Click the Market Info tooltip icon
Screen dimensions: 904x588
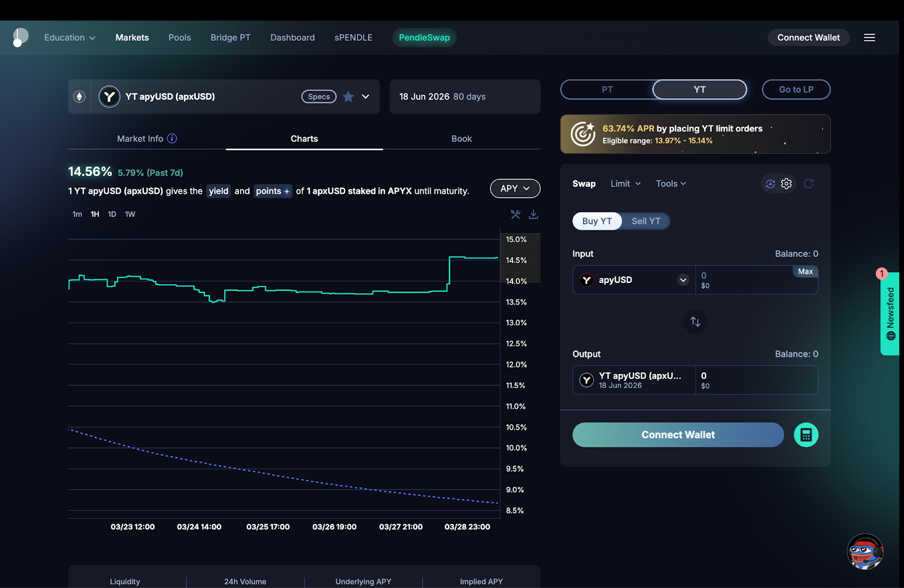click(x=172, y=138)
